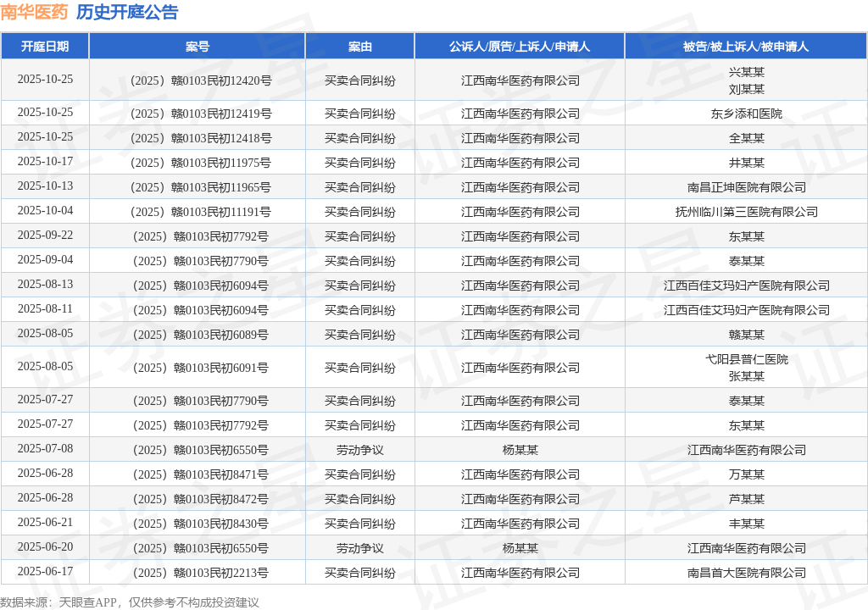The height and width of the screenshot is (610, 868).
Task: Click date 2025-10-13
Action: (45, 186)
